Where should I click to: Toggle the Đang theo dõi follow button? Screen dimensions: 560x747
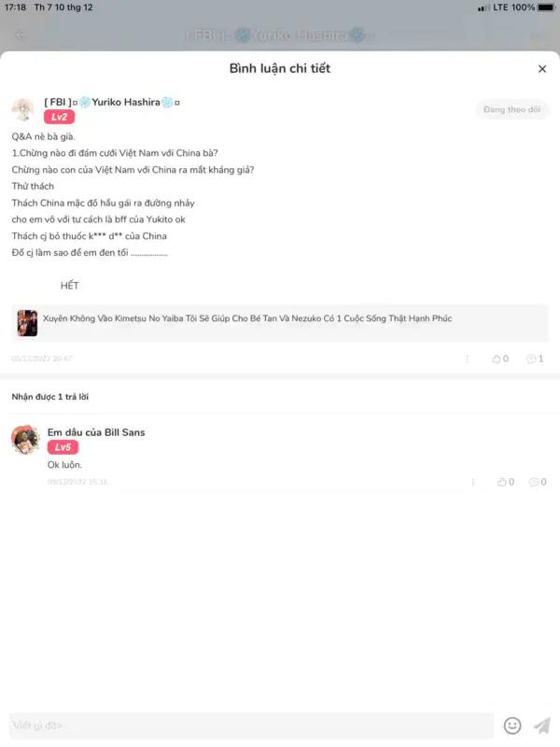click(x=511, y=109)
